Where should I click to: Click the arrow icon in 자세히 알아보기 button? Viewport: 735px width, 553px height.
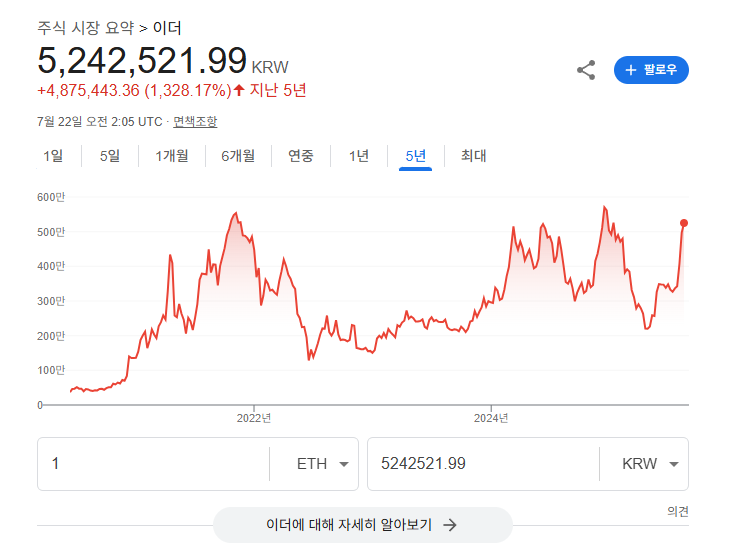tap(450, 524)
